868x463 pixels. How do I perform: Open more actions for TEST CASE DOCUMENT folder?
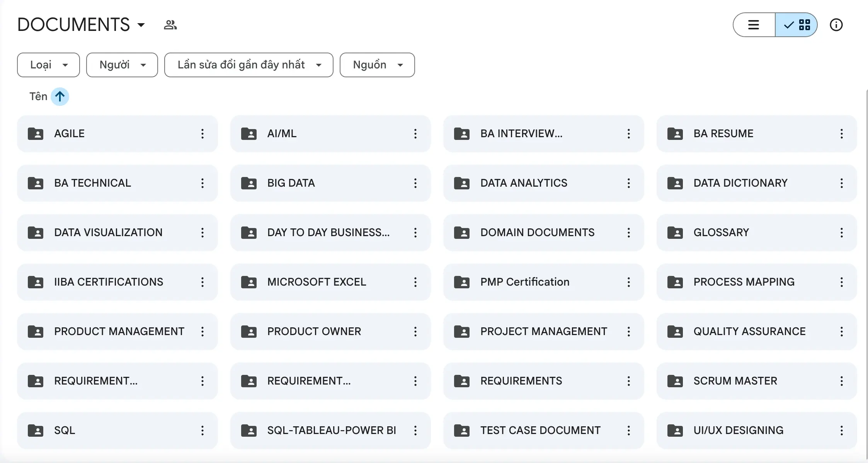(x=629, y=431)
